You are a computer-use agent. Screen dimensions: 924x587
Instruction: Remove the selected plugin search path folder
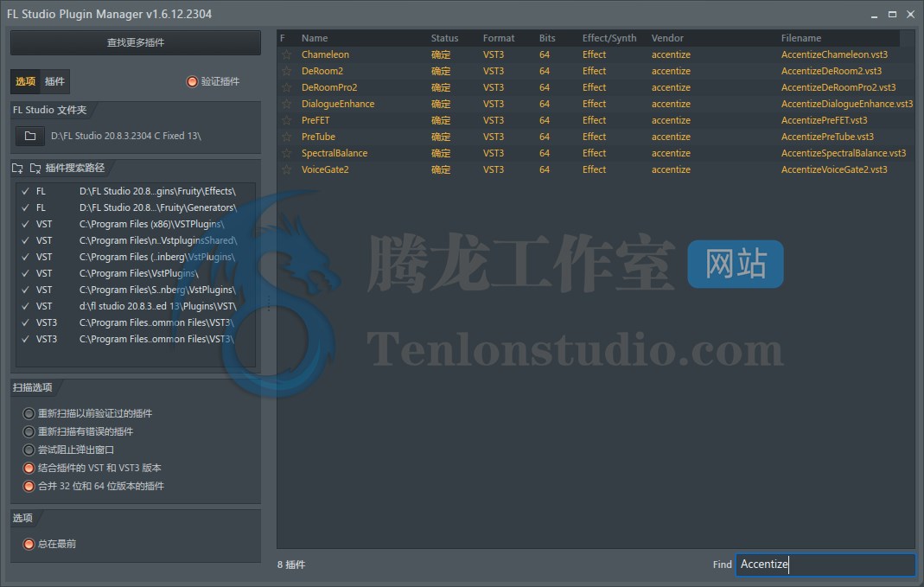click(x=35, y=168)
